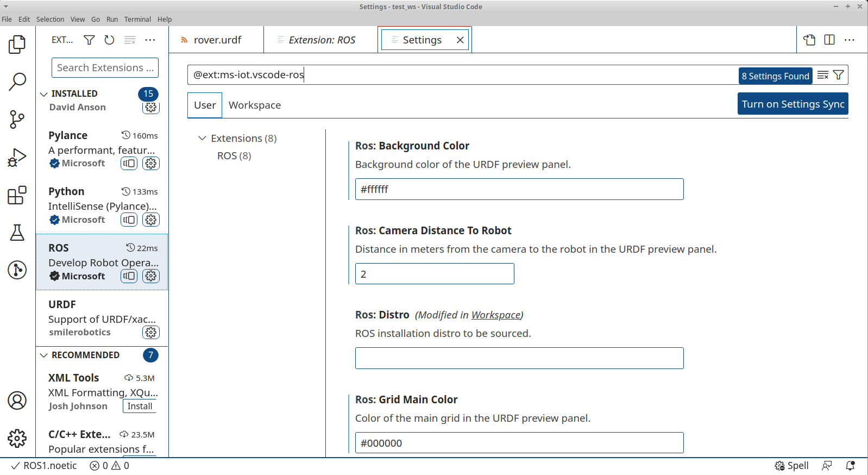This screenshot has height=475, width=868.
Task: Click the circular git graph icon below Testing
Action: click(x=17, y=270)
